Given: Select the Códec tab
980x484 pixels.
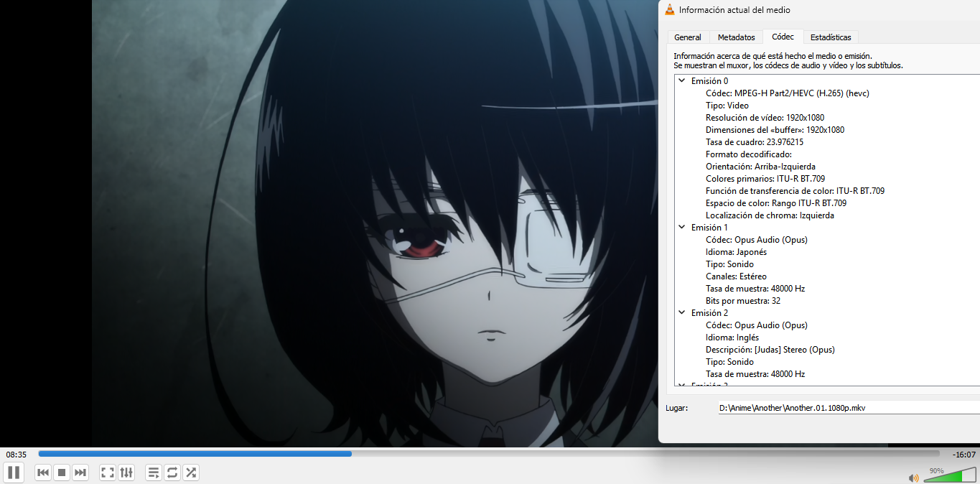Looking at the screenshot, I should [x=783, y=36].
